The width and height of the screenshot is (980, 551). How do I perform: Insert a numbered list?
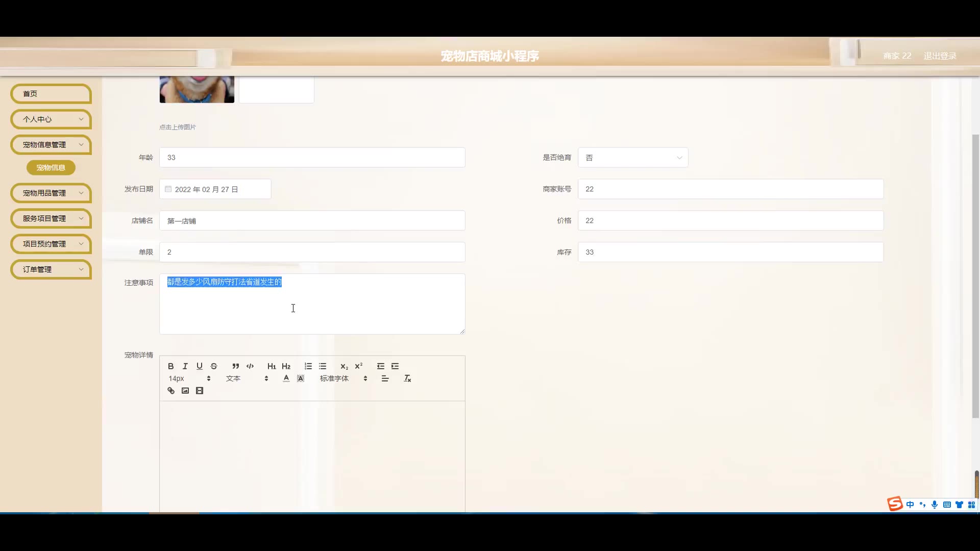click(x=308, y=366)
